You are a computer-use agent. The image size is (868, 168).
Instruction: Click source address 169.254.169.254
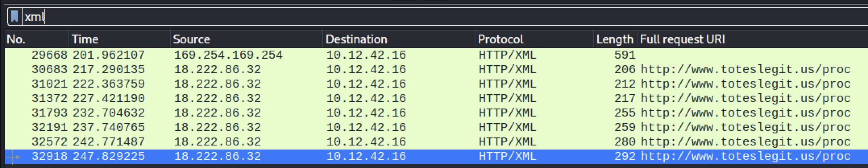pyautogui.click(x=228, y=55)
